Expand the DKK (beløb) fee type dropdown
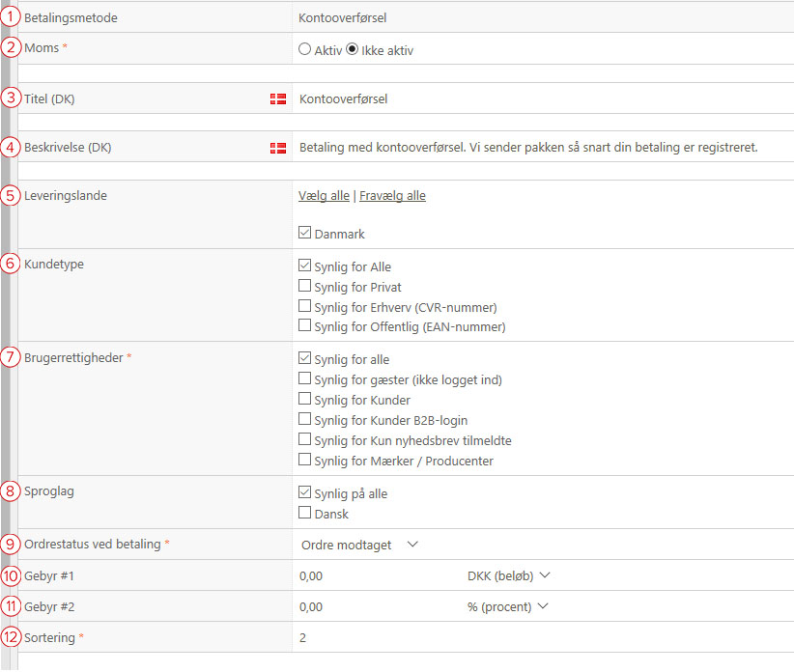Viewport: 794px width, 672px height. [508, 575]
